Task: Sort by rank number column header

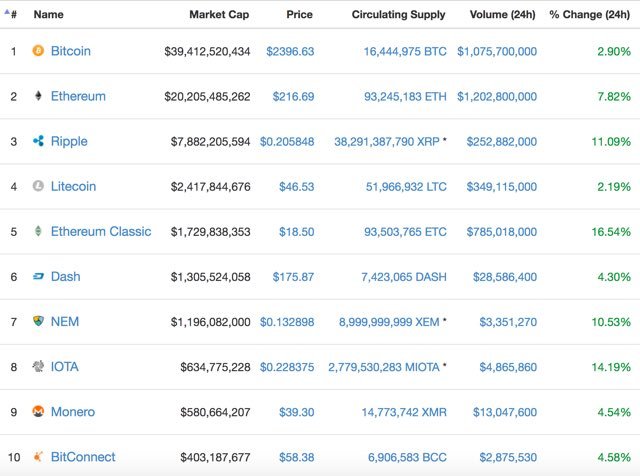Action: pos(14,15)
